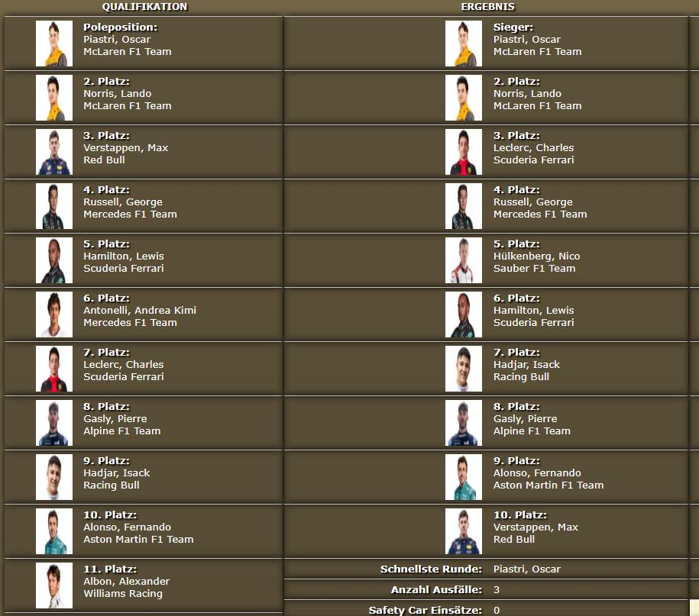The image size is (699, 616).
Task: Click the Anzahl Ausfälle value 3
Action: [x=497, y=590]
